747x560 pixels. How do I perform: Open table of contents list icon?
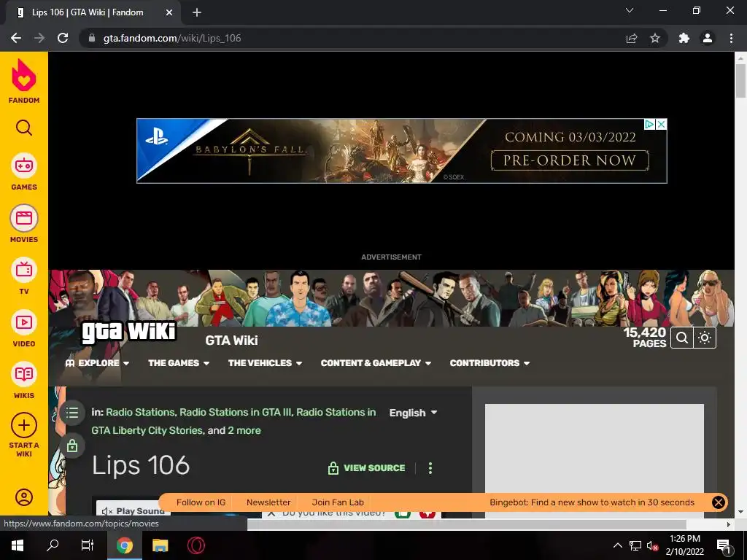[72, 413]
